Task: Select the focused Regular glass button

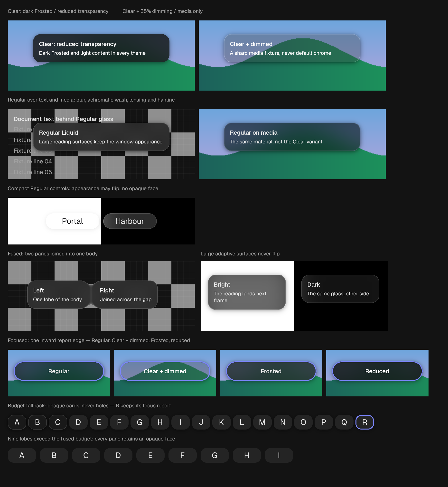Action: (x=59, y=371)
